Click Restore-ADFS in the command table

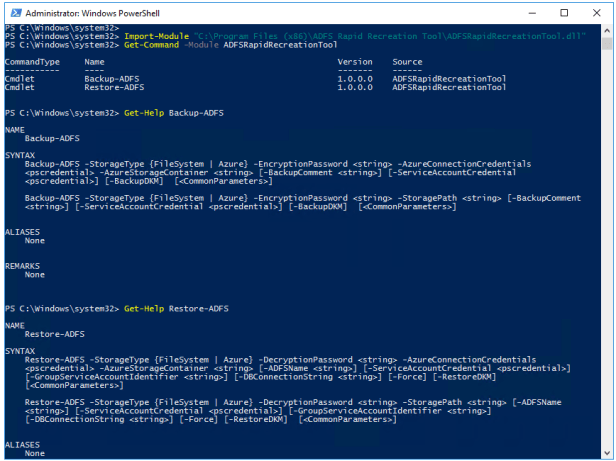click(114, 87)
